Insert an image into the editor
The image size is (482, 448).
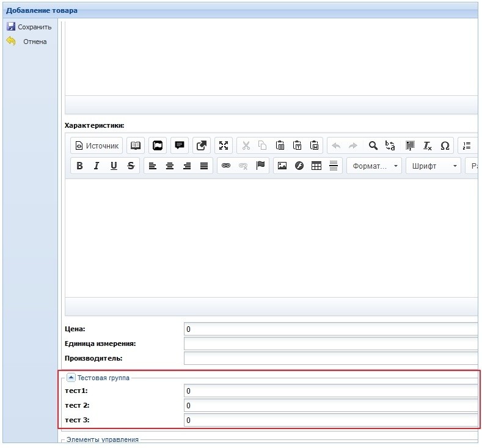(282, 166)
